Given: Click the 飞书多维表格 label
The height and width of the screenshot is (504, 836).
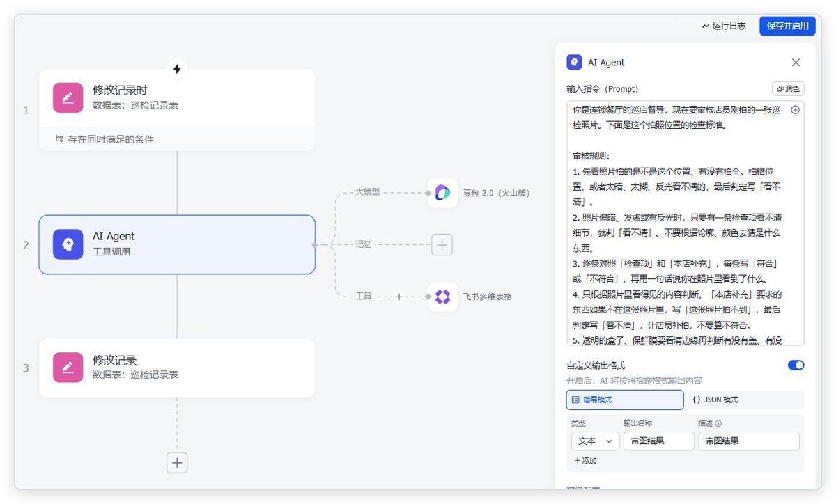Looking at the screenshot, I should 488,297.
